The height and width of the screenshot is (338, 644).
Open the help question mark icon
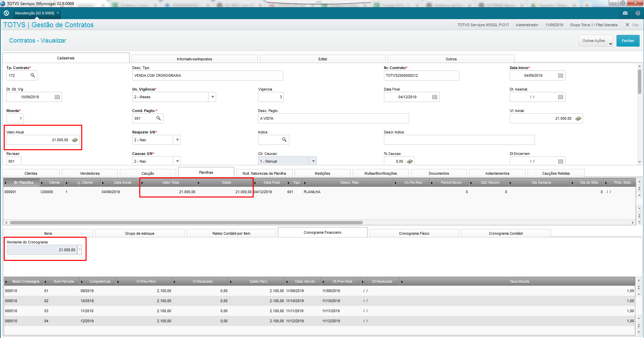(x=638, y=13)
